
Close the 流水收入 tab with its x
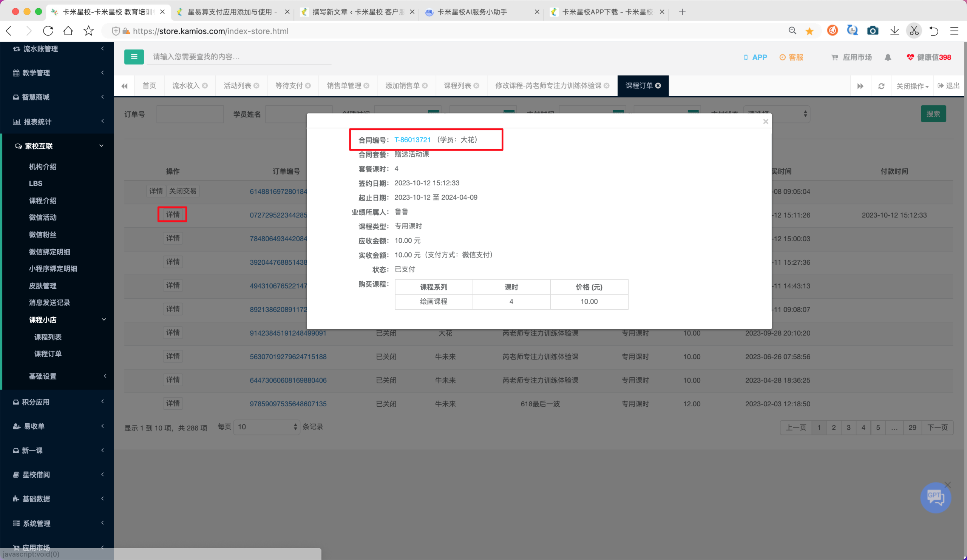205,86
